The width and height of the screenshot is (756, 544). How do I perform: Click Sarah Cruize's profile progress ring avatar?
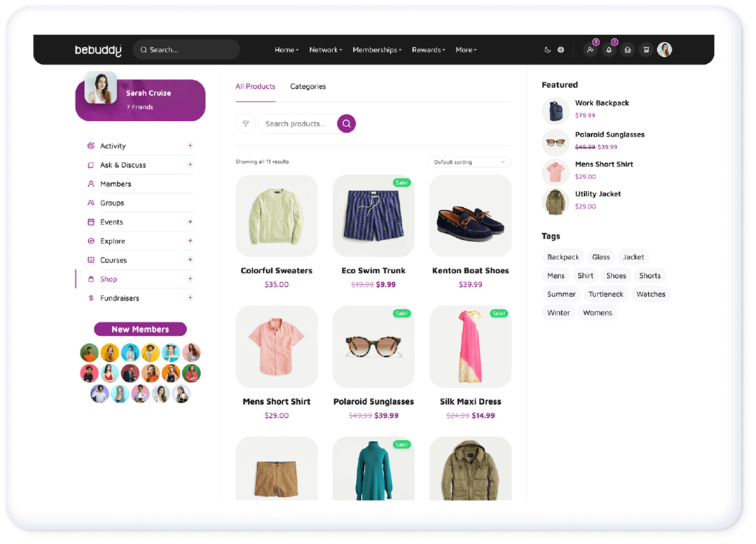101,87
